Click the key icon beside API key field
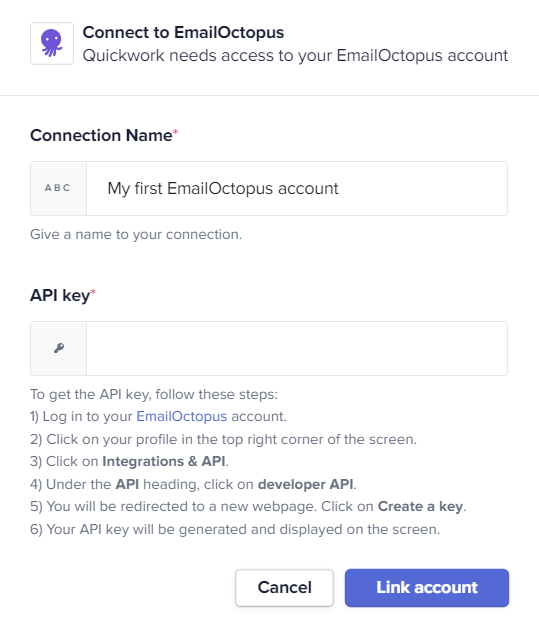The width and height of the screenshot is (539, 625). tap(59, 348)
